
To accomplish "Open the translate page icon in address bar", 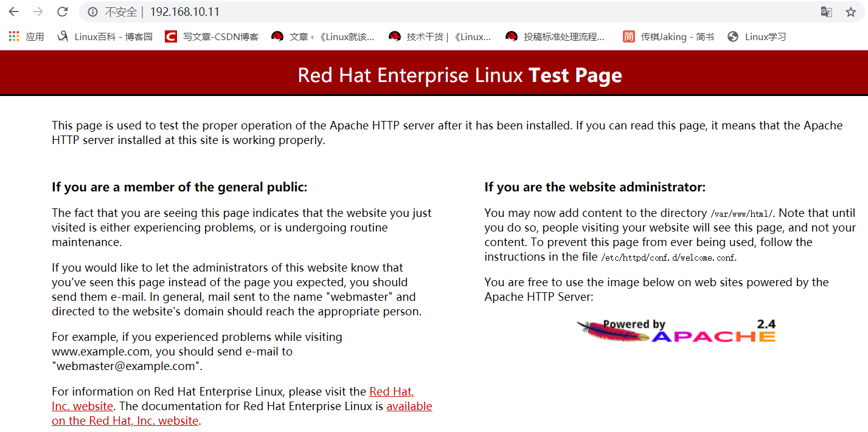I will (826, 12).
